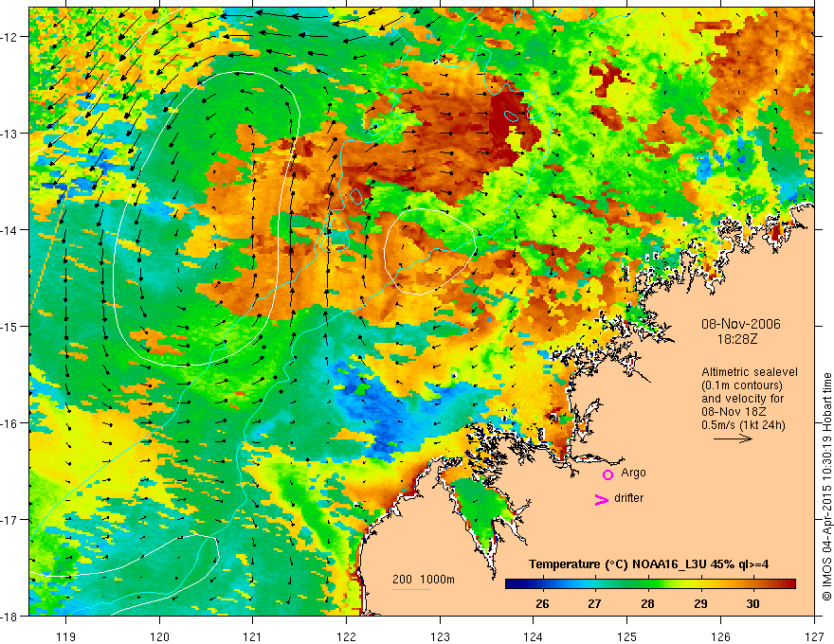This screenshot has width=834, height=644.
Task: Click the '28' tick on the color bar
Action: pyautogui.click(x=647, y=603)
